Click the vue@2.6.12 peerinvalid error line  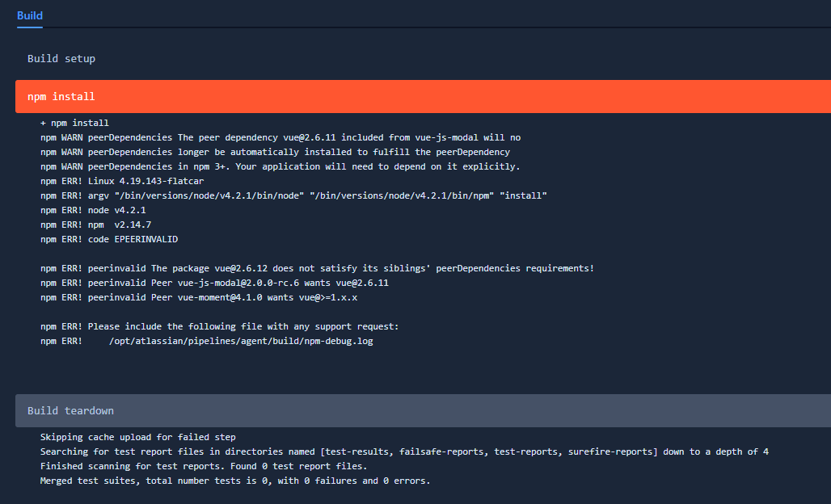pos(317,267)
